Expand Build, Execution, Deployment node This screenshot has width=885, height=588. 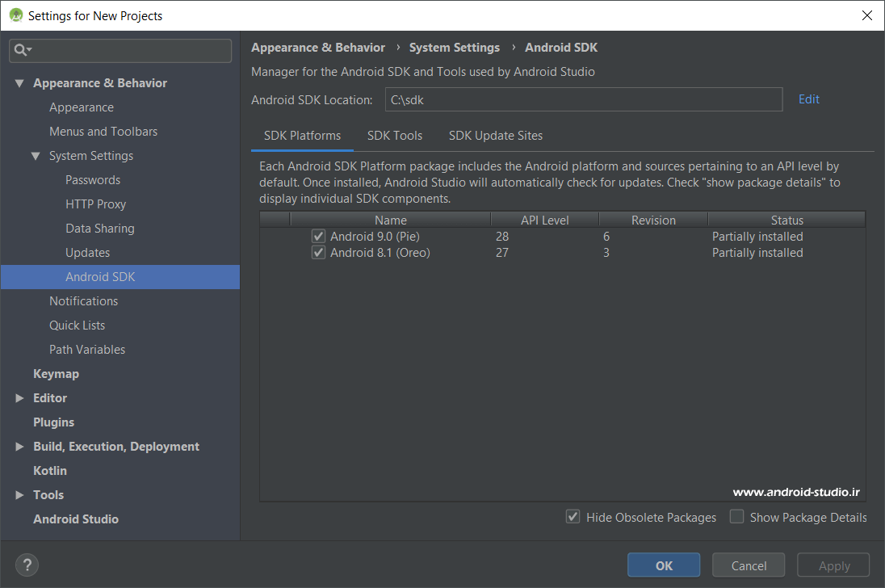click(19, 447)
